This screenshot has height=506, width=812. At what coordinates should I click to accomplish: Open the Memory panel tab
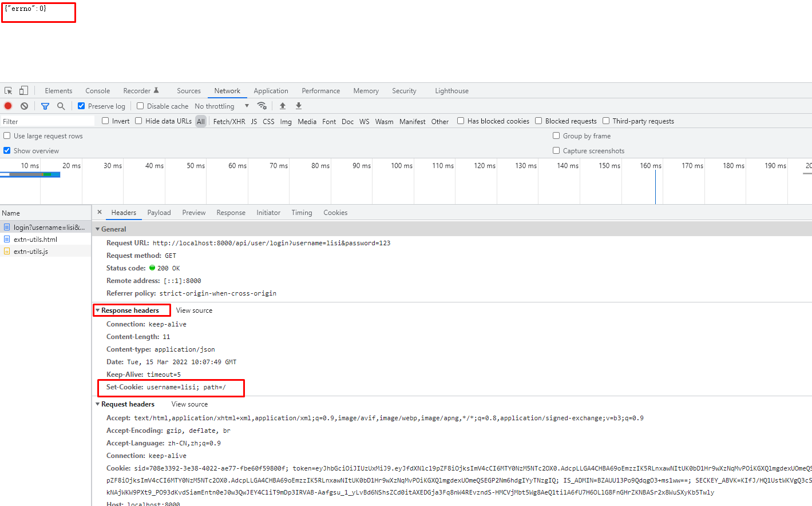click(x=366, y=91)
